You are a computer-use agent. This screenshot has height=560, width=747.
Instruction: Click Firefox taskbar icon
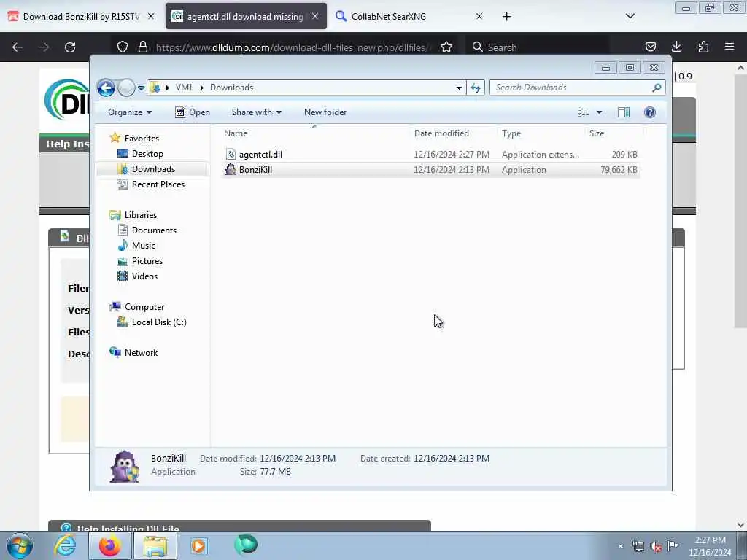109,545
